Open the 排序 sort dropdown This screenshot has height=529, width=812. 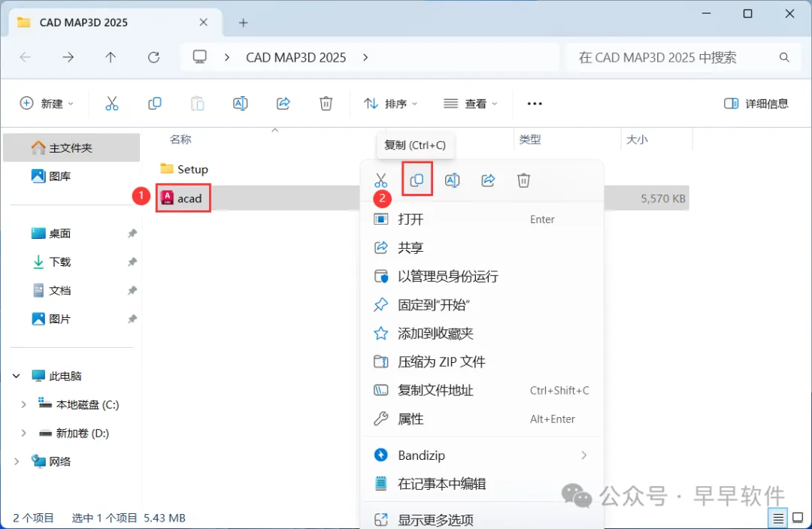pyautogui.click(x=390, y=104)
